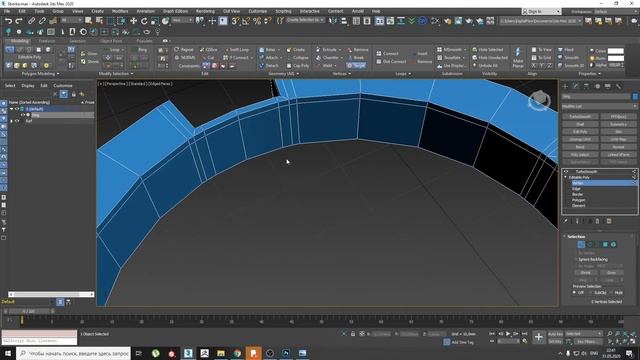Open the File menu
The width and height of the screenshot is (640, 360).
(x=7, y=11)
